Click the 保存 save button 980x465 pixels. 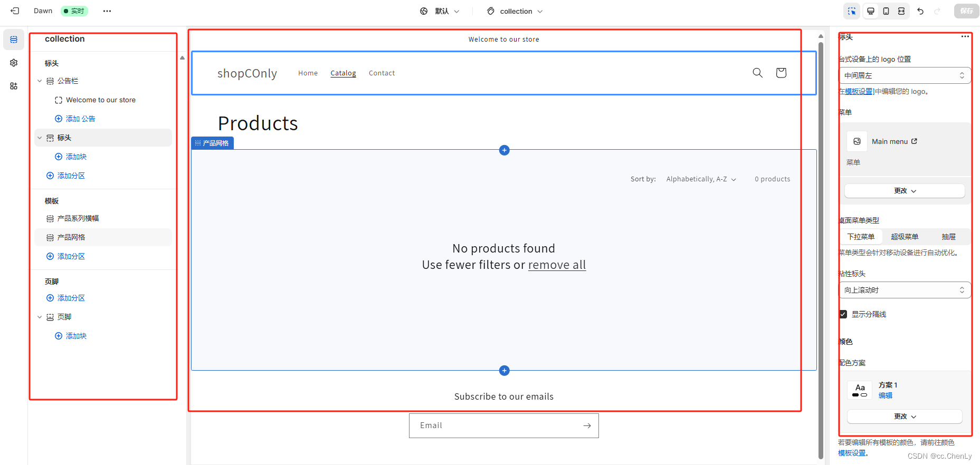coord(966,11)
